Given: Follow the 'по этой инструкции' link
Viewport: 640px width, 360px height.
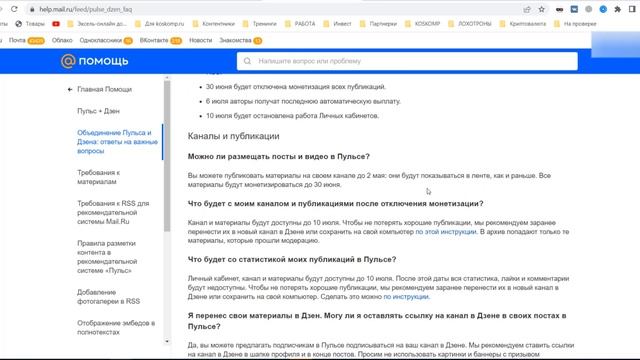Looking at the screenshot, I should tap(445, 231).
